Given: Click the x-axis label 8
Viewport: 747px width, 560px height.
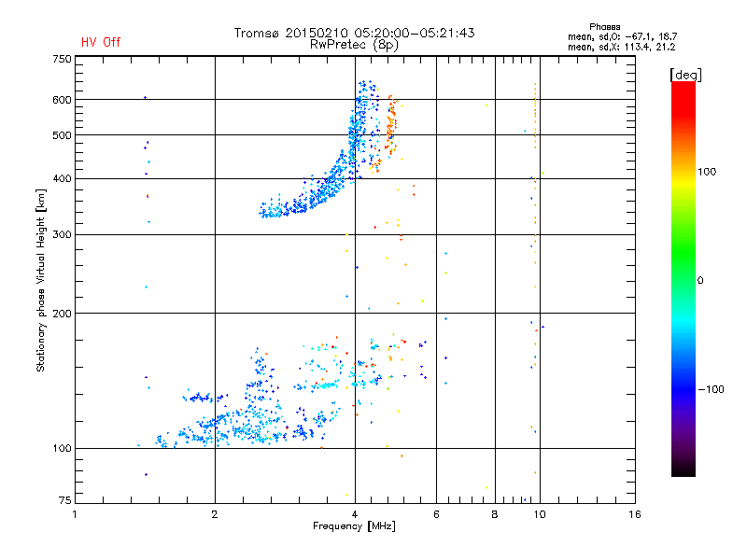Looking at the screenshot, I should click(x=495, y=514).
